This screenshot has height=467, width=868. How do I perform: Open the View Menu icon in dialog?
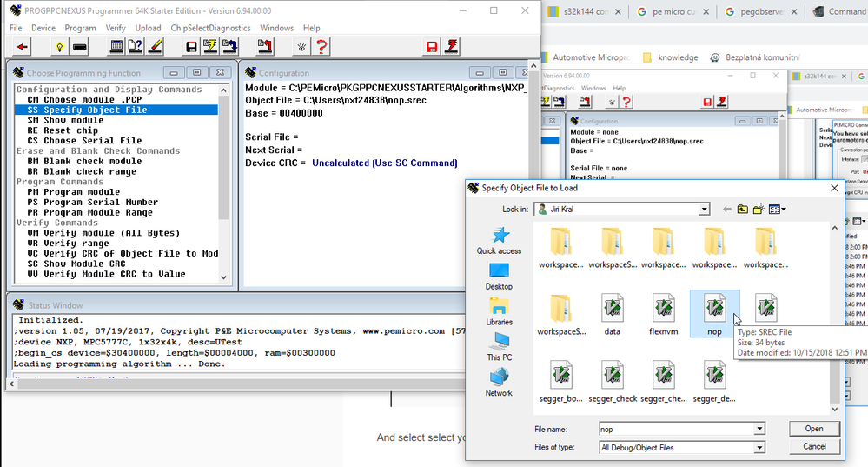(x=778, y=210)
